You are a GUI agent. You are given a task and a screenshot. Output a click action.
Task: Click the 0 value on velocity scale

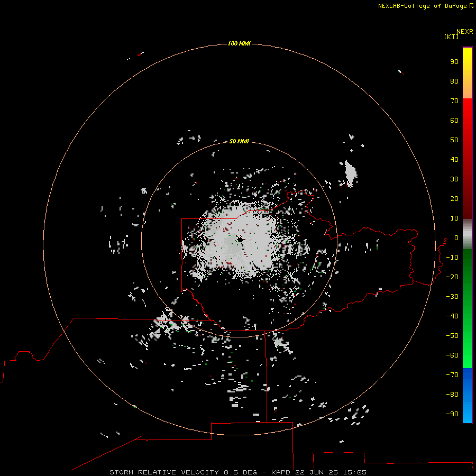pyautogui.click(x=456, y=237)
